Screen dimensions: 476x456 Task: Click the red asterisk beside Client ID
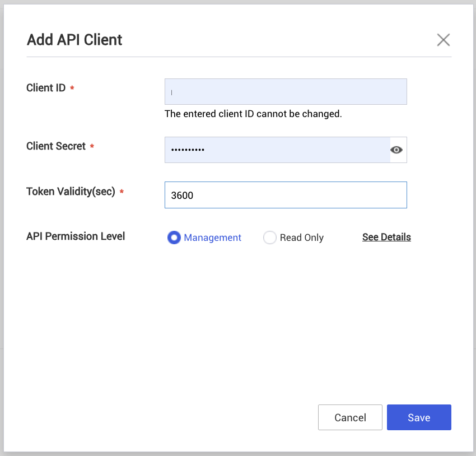pos(72,89)
